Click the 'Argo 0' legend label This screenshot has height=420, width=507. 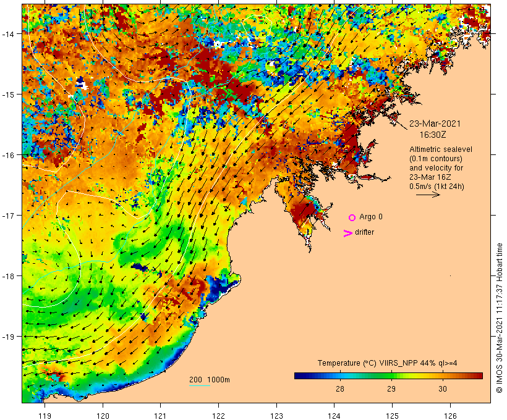371,217
